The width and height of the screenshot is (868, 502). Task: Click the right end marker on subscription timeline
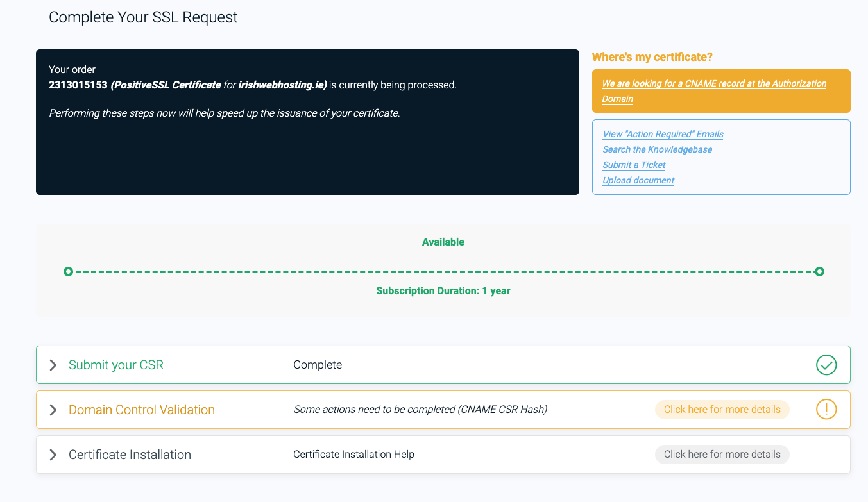point(819,272)
